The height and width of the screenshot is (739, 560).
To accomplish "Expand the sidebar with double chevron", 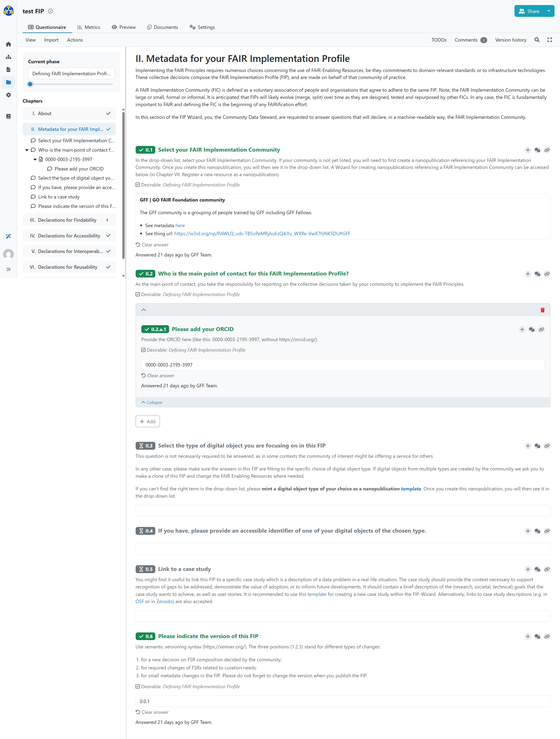I will coord(8,269).
